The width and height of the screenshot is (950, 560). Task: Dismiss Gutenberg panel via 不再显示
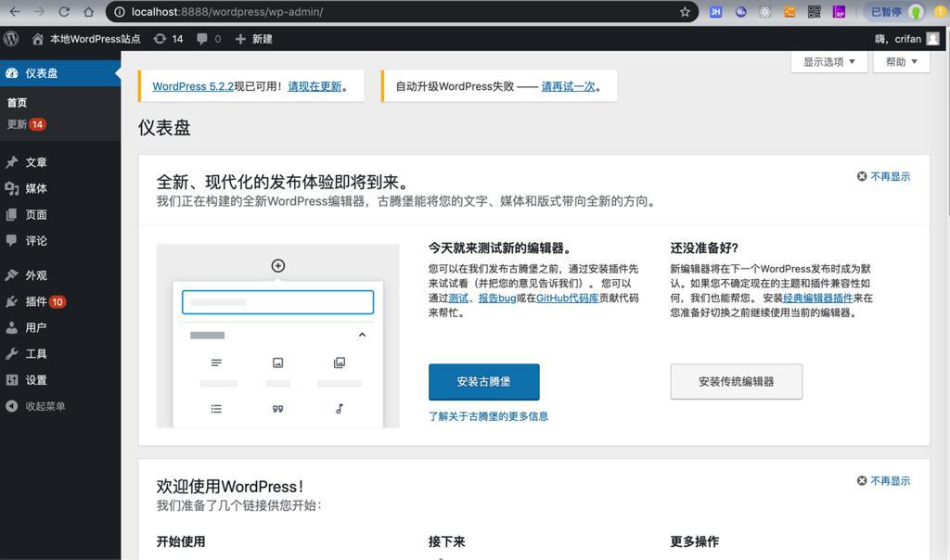coord(883,176)
